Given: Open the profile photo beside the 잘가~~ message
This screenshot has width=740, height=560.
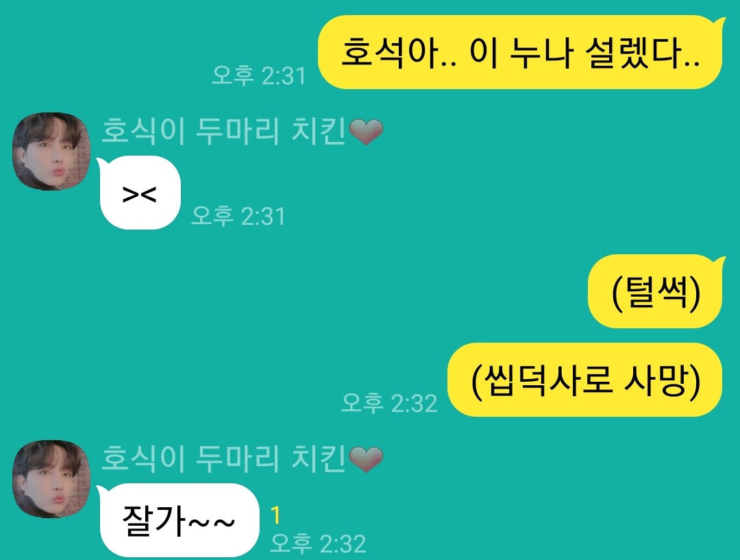Looking at the screenshot, I should coord(51,479).
